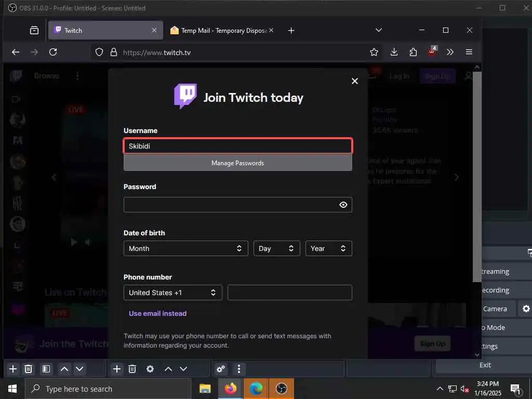Open the Year dropdown
The height and width of the screenshot is (399, 532).
coord(328,248)
